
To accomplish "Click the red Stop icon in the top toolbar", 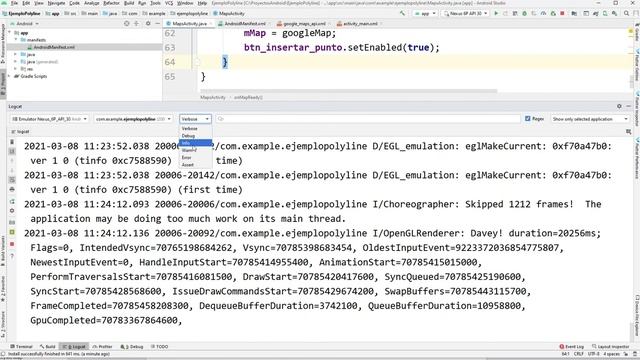I will [562, 13].
